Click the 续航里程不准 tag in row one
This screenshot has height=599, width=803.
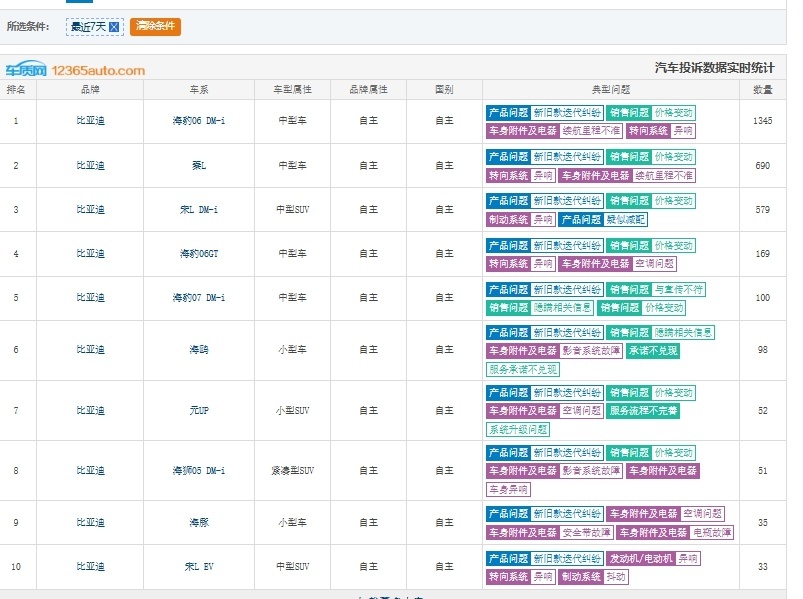click(x=591, y=131)
